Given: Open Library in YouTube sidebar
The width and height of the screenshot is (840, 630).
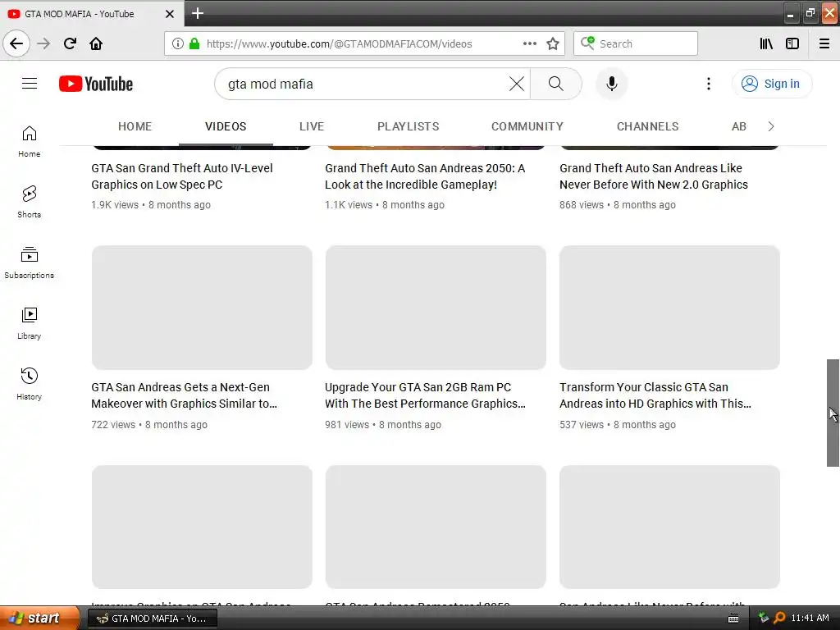Looking at the screenshot, I should (x=29, y=323).
